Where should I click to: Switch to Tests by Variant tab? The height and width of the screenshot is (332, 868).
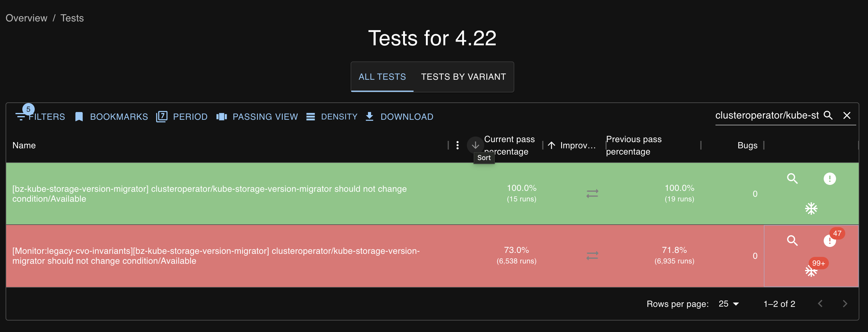click(x=463, y=77)
